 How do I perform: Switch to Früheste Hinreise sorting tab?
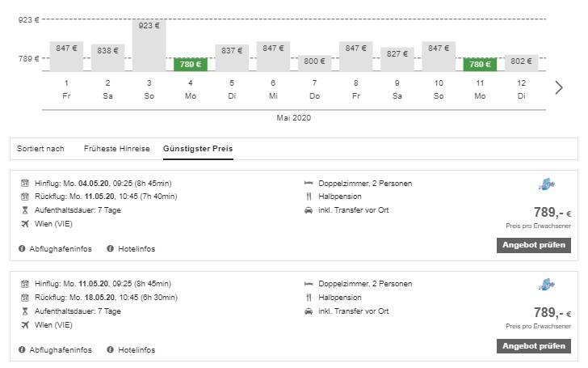pos(116,149)
